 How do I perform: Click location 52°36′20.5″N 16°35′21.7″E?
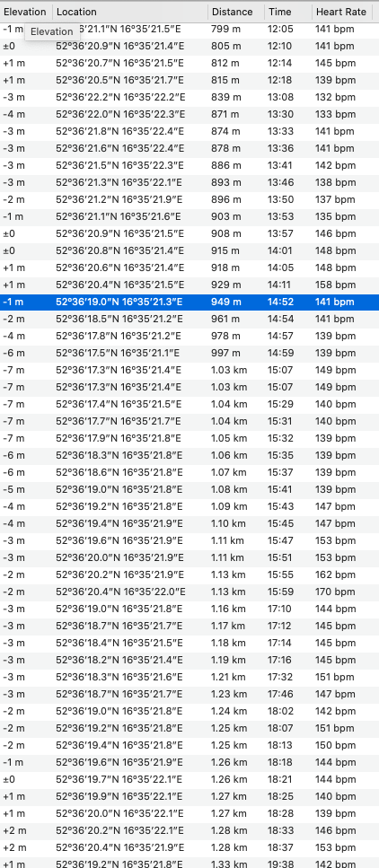[x=119, y=80]
